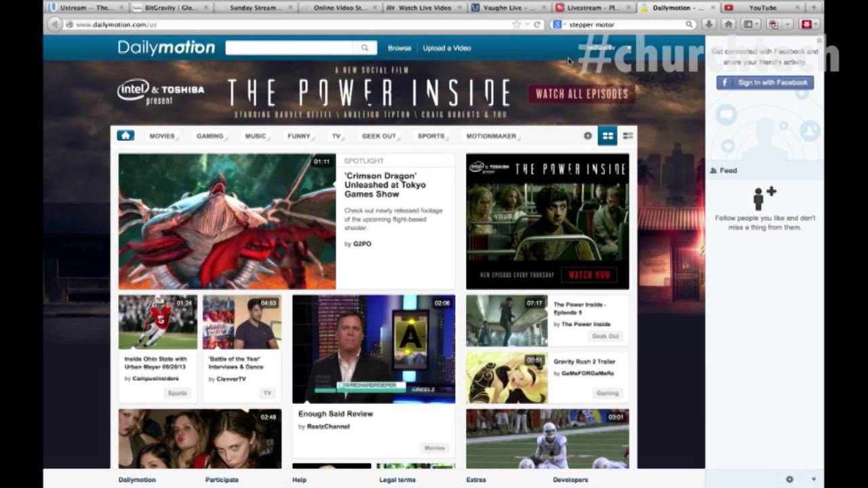Click the browser home icon
868x488 pixels.
click(x=729, y=24)
